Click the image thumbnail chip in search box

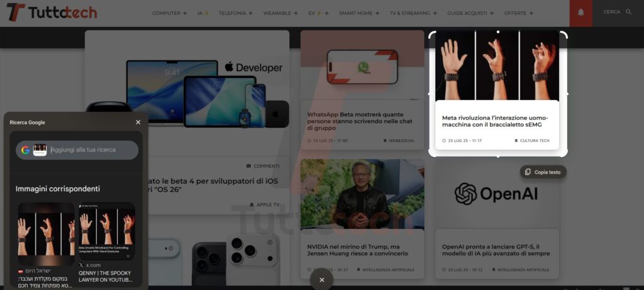40,150
